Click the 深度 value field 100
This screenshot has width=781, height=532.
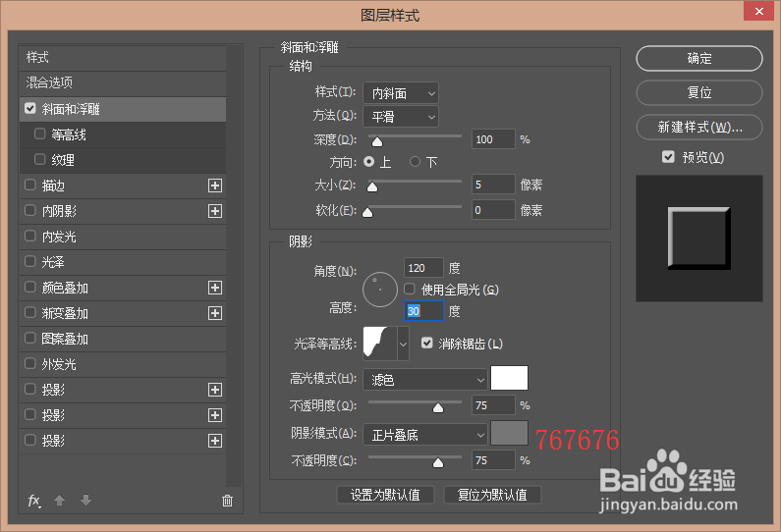[x=493, y=139]
